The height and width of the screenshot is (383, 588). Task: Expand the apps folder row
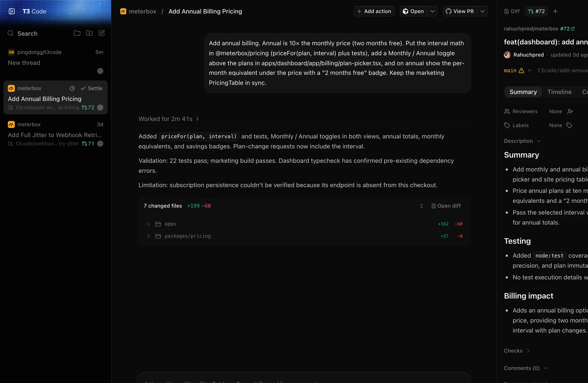pyautogui.click(x=304, y=224)
